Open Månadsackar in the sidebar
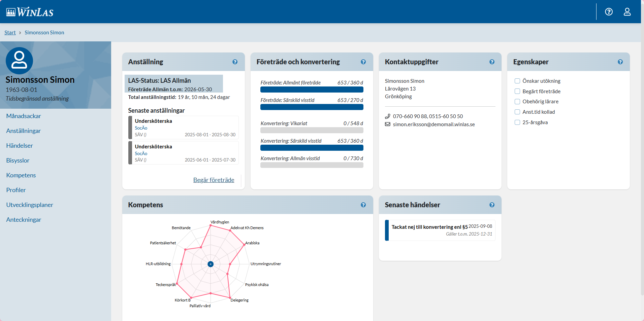 24,116
